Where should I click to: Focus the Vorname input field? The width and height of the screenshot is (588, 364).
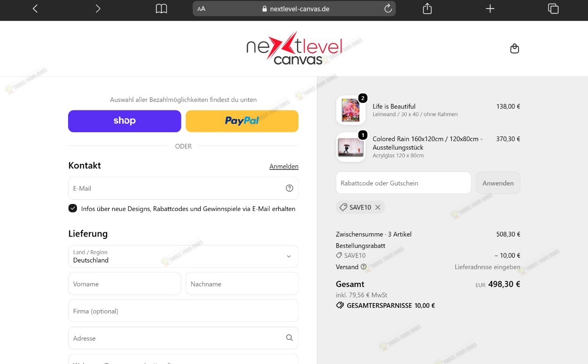125,284
